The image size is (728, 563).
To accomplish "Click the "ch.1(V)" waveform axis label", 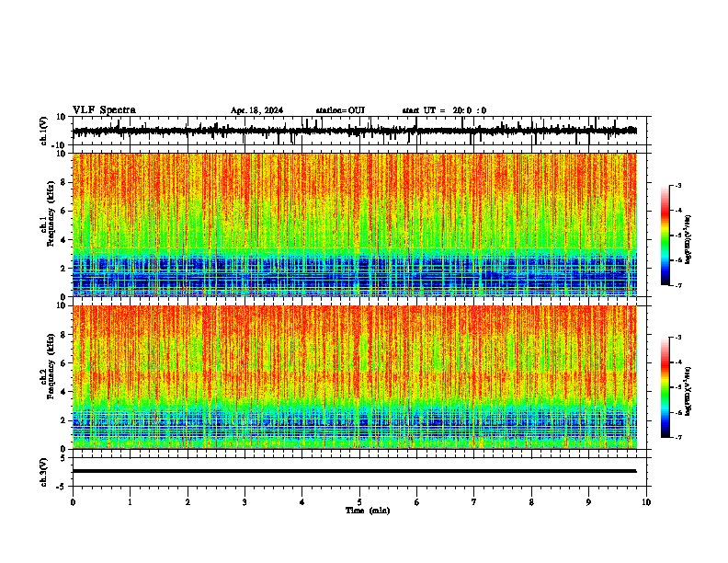I will (43, 131).
